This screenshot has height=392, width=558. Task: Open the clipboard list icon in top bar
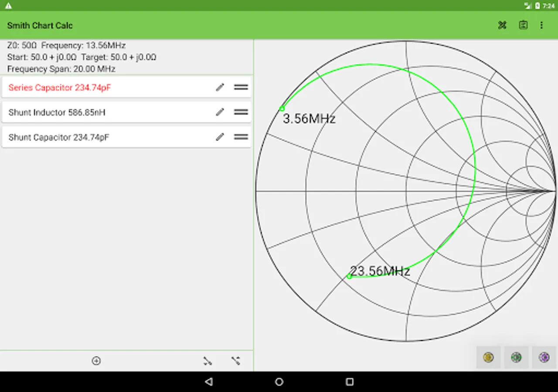(523, 25)
